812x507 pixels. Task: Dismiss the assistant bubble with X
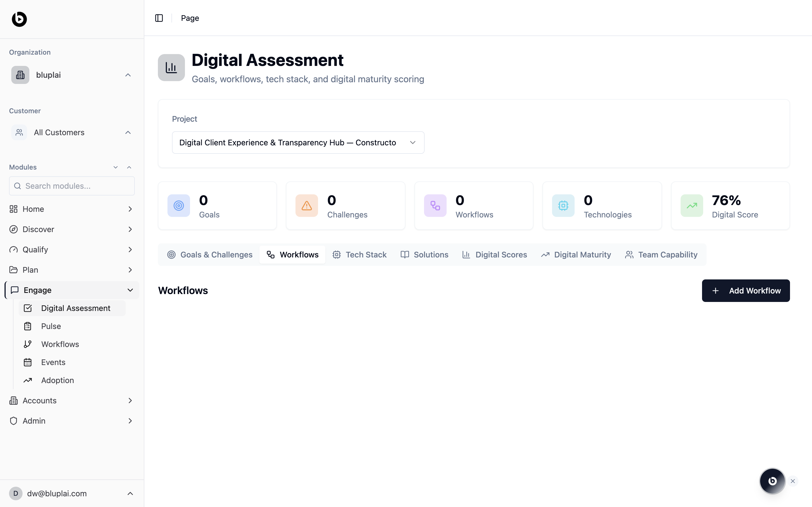pyautogui.click(x=793, y=481)
